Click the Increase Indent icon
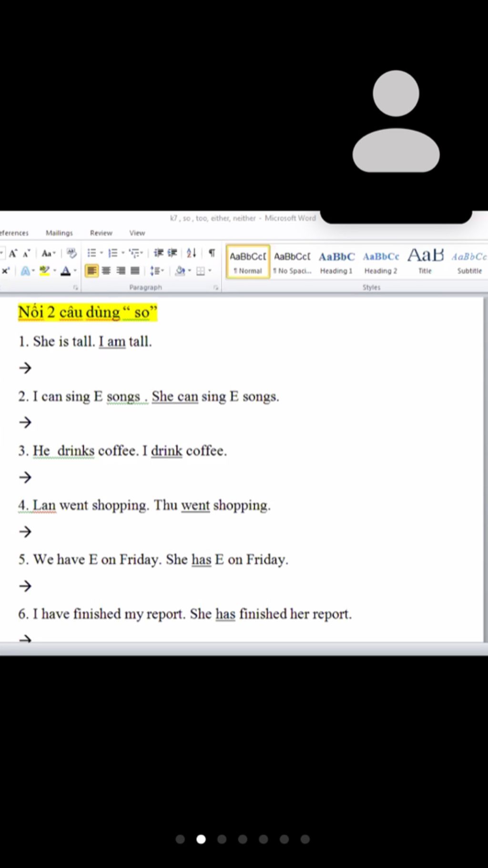Screen dimensions: 488x868 click(172, 253)
